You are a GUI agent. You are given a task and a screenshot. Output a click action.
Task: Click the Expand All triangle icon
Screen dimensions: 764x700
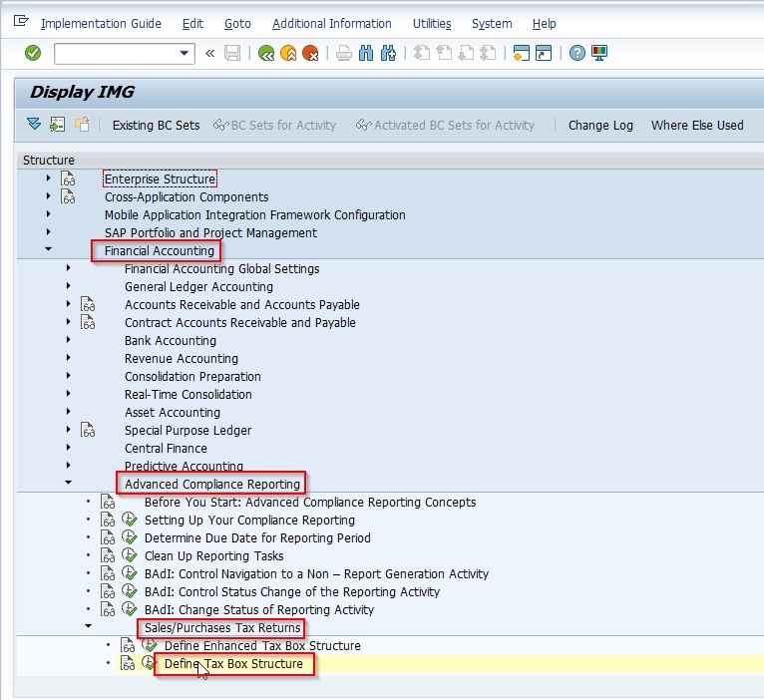click(34, 125)
